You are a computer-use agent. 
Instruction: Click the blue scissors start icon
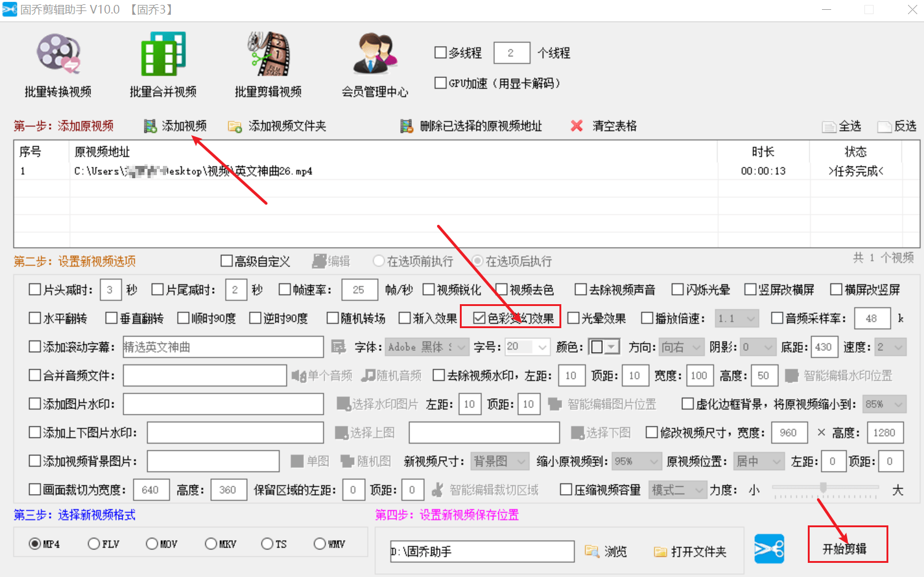pyautogui.click(x=769, y=549)
